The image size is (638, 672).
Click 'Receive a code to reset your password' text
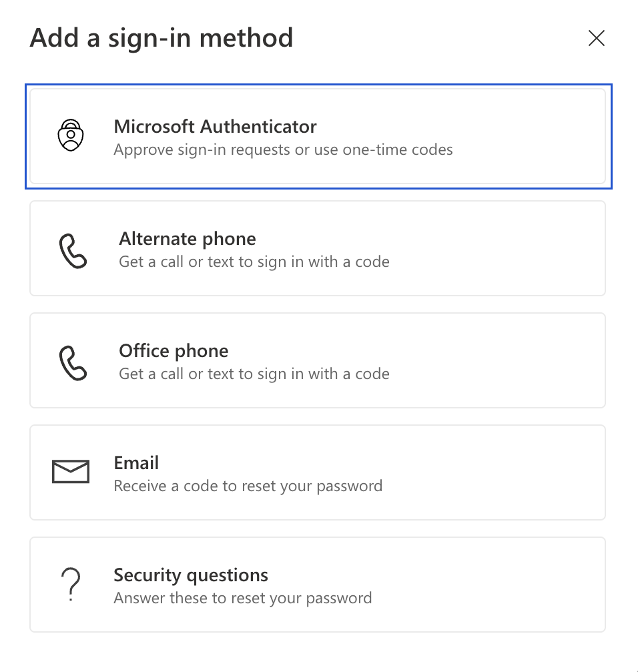[247, 486]
